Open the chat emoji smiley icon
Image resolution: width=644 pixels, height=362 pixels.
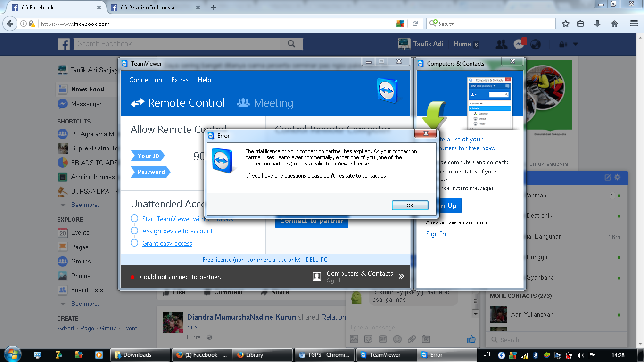(397, 339)
